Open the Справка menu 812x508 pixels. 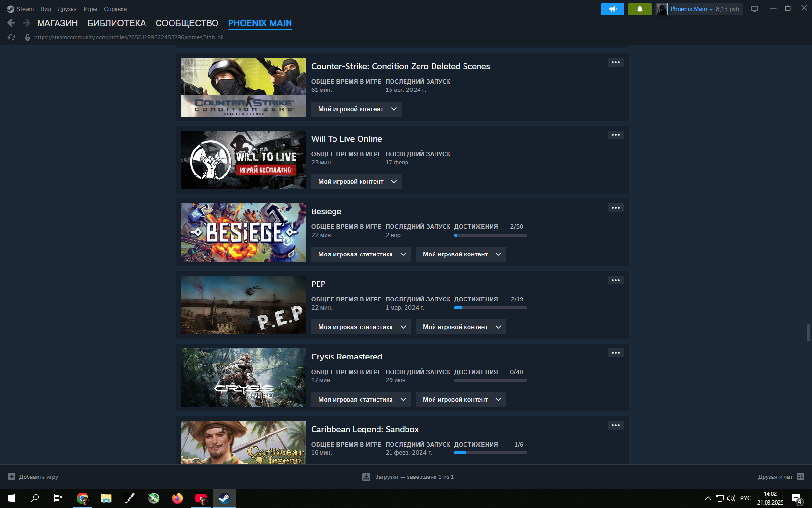click(116, 9)
